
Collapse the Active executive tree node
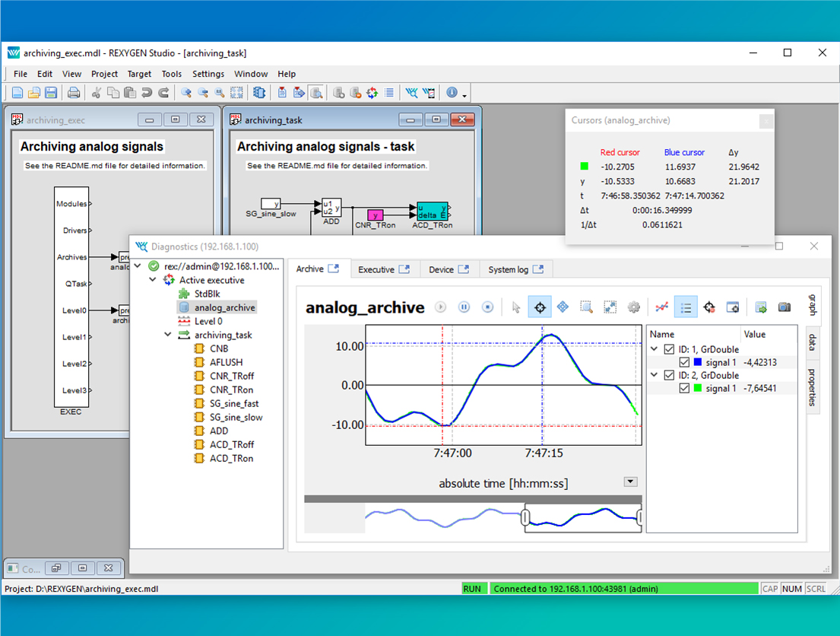point(153,280)
